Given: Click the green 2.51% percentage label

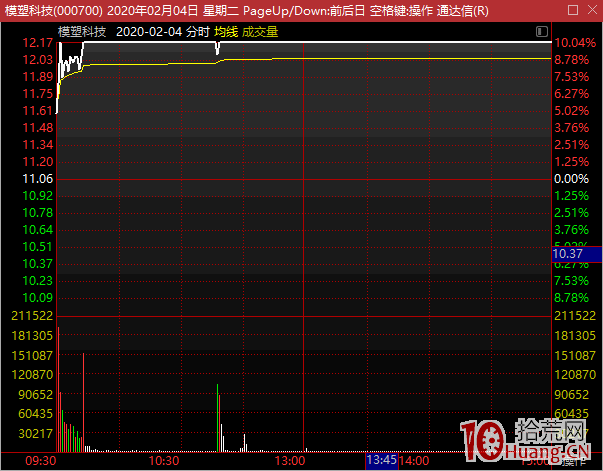Looking at the screenshot, I should [571, 213].
